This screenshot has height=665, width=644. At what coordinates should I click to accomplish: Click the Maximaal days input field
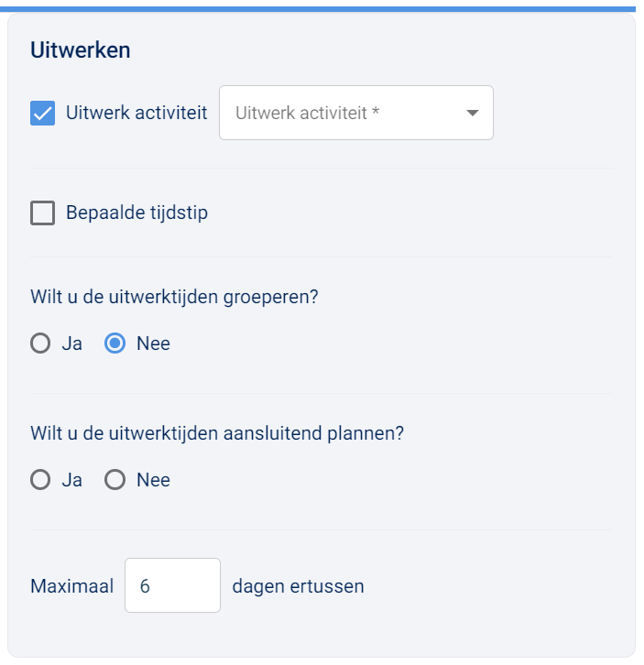172,585
